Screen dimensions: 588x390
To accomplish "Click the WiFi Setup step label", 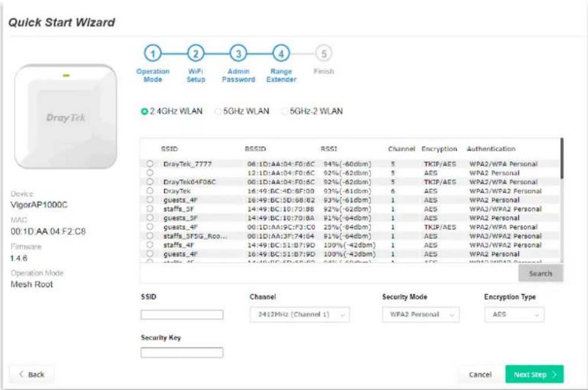I will click(x=196, y=75).
